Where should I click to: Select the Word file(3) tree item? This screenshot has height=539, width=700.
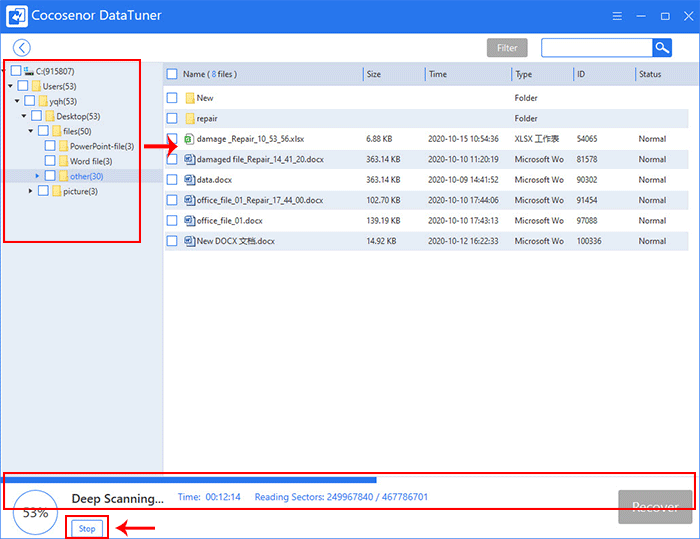(91, 161)
